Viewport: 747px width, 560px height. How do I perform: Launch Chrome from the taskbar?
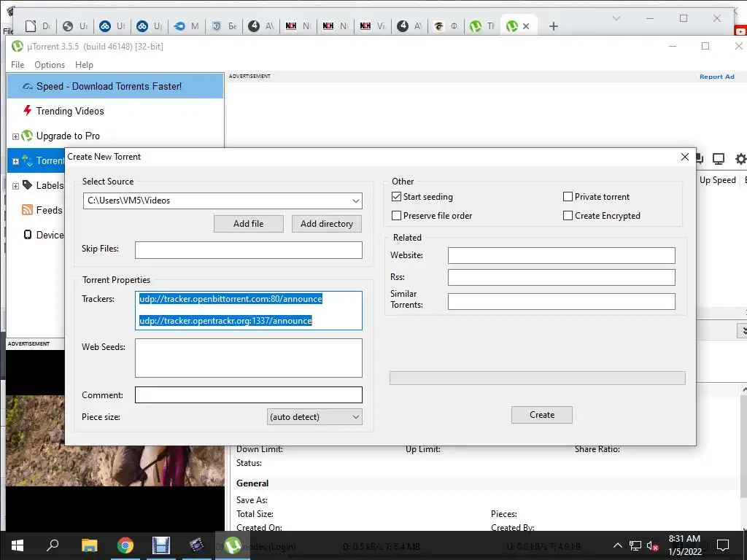click(x=125, y=545)
